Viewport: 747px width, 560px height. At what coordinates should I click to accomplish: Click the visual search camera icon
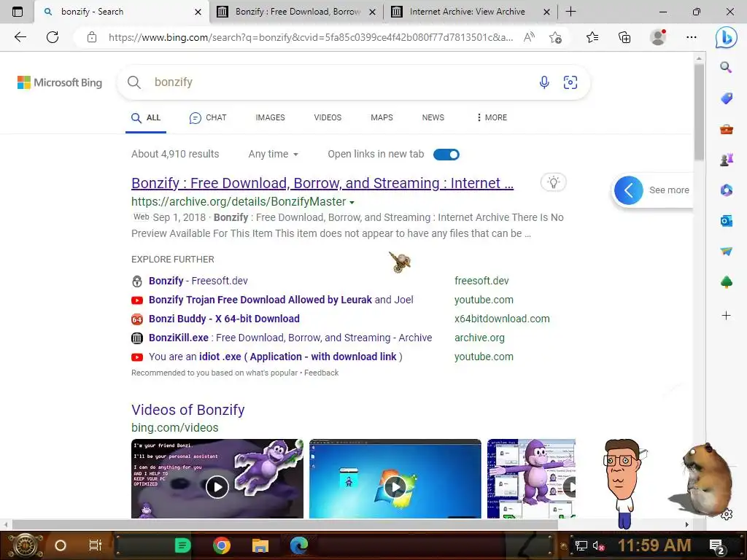point(570,82)
